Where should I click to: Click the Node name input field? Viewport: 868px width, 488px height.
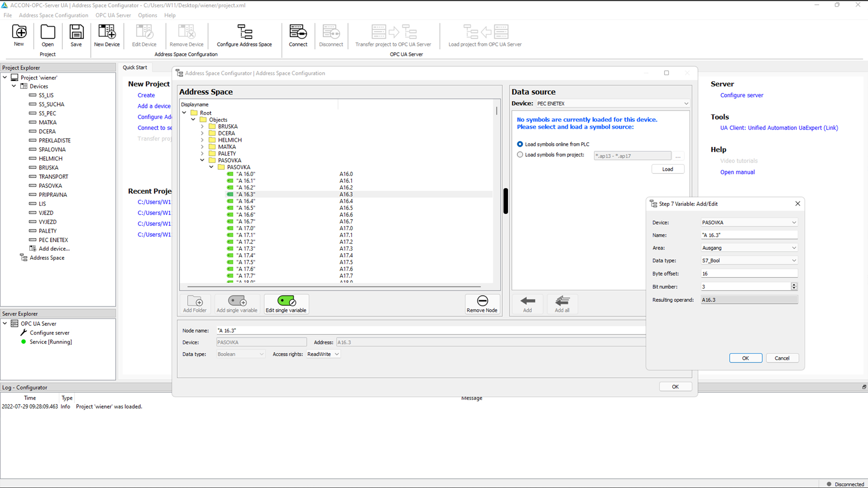[x=431, y=331]
